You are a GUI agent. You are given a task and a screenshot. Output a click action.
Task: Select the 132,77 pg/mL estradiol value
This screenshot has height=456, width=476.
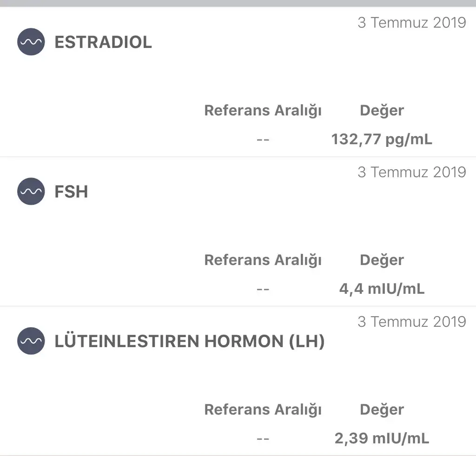point(382,139)
